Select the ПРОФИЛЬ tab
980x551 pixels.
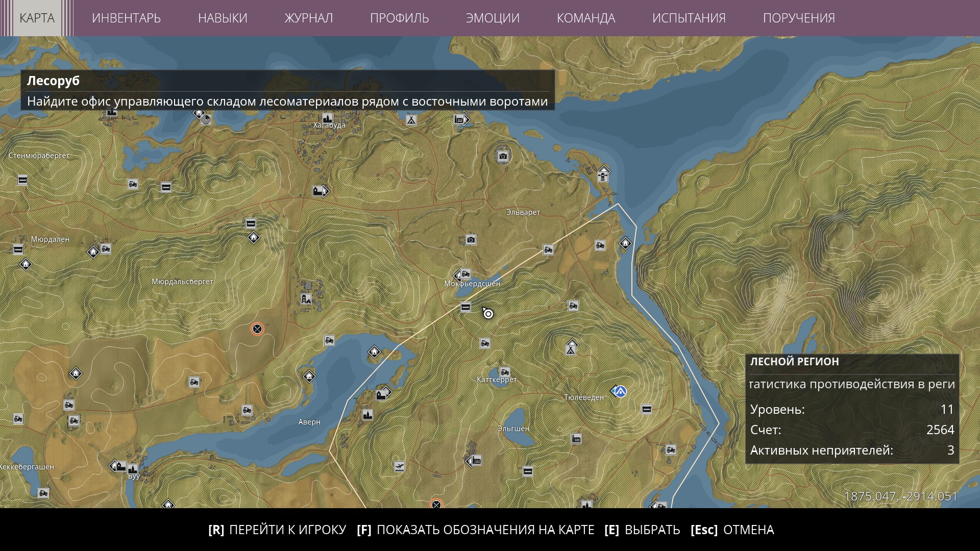click(399, 18)
